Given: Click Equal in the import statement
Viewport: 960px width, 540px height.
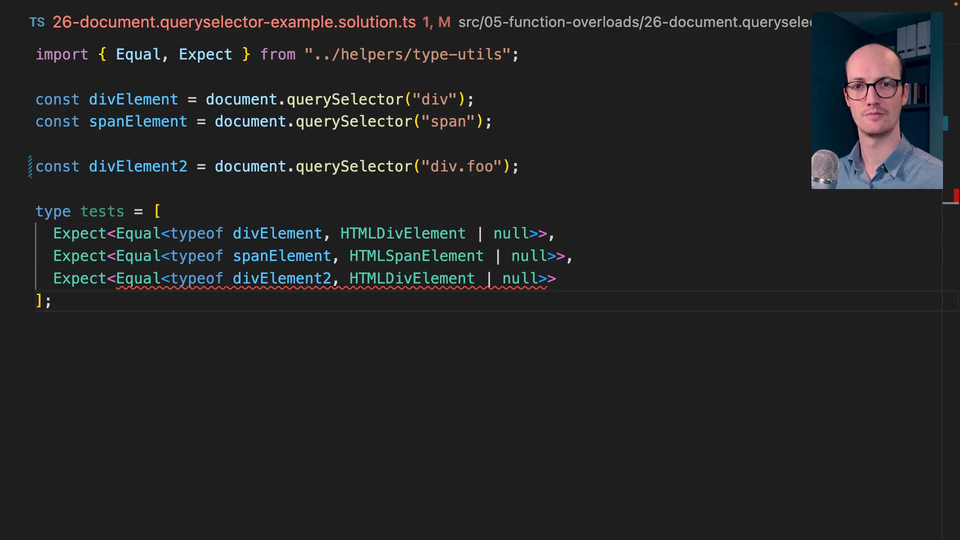Looking at the screenshot, I should coord(138,54).
